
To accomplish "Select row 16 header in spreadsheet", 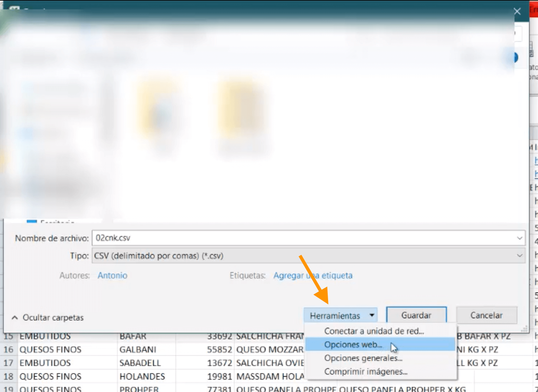I will click(x=8, y=349).
